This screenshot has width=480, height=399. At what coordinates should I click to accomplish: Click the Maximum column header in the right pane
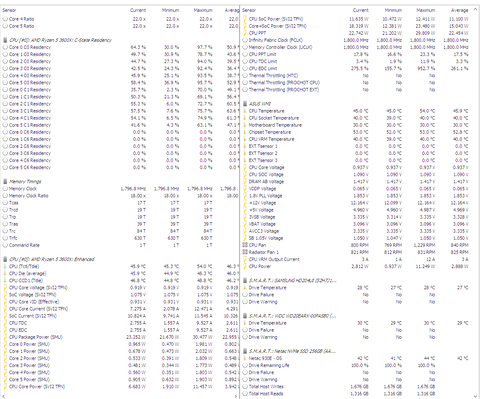pos(426,10)
